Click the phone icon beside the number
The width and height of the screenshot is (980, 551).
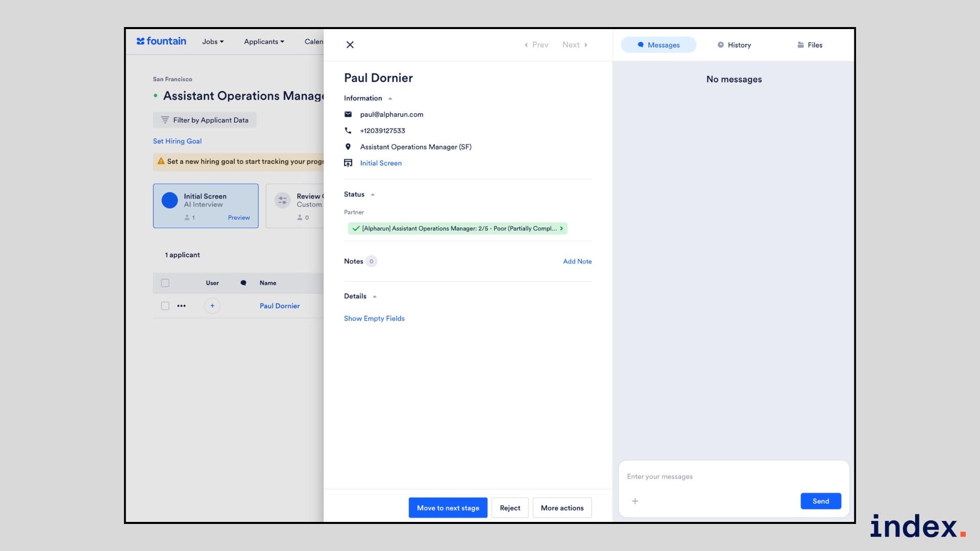[348, 131]
